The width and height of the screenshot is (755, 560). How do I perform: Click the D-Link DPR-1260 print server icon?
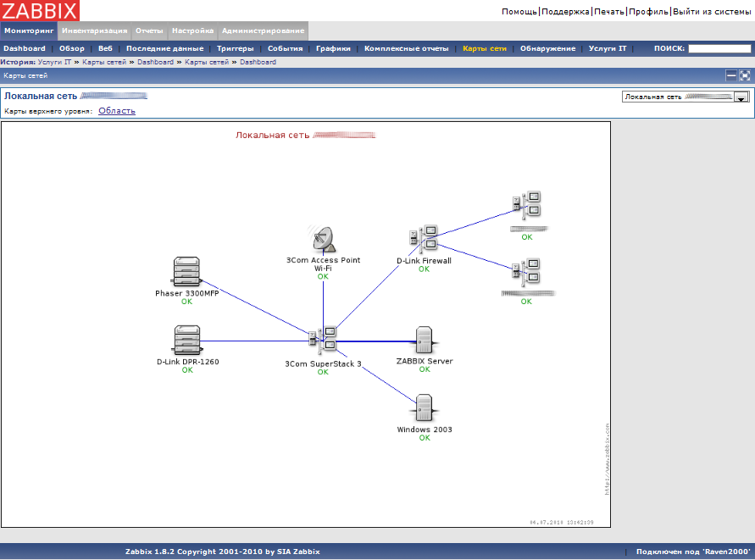point(186,340)
